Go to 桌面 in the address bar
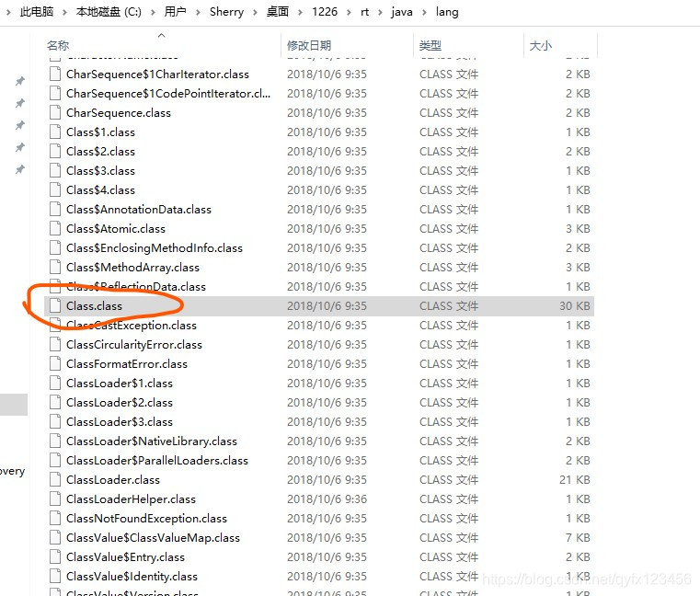 click(277, 12)
